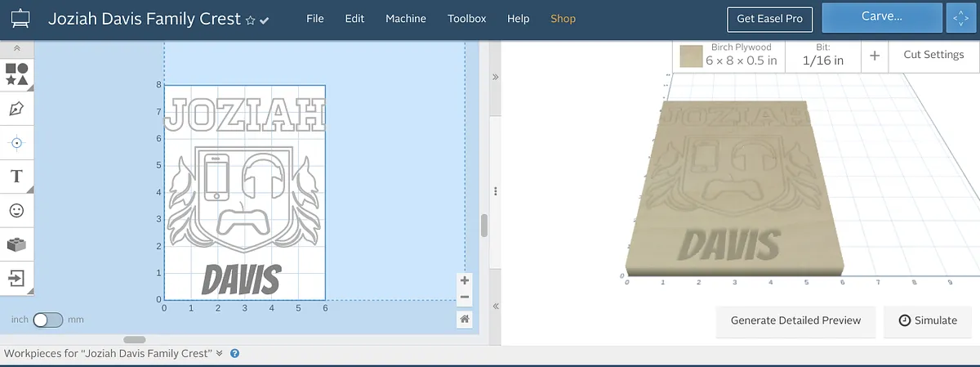
Task: Select the Pen drawing tool
Action: click(16, 109)
